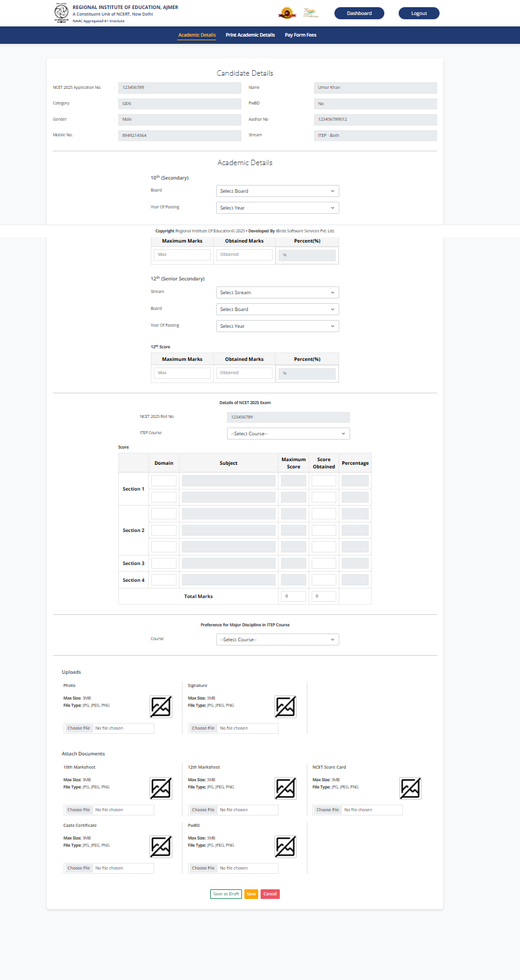The width and height of the screenshot is (520, 980).
Task: Open the ITEP Course select dropdown
Action: 288,434
